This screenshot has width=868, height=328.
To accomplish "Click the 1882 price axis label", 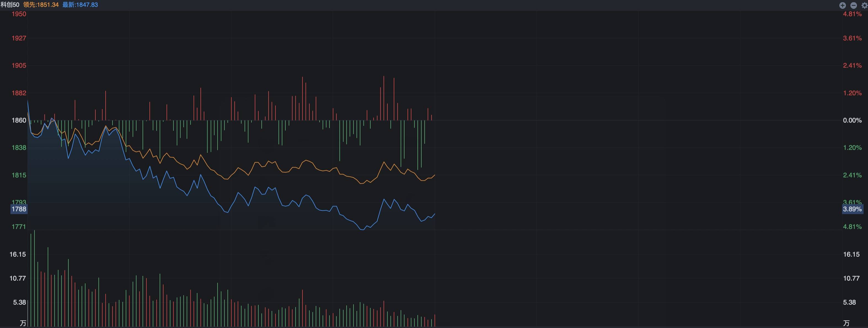I will (19, 93).
